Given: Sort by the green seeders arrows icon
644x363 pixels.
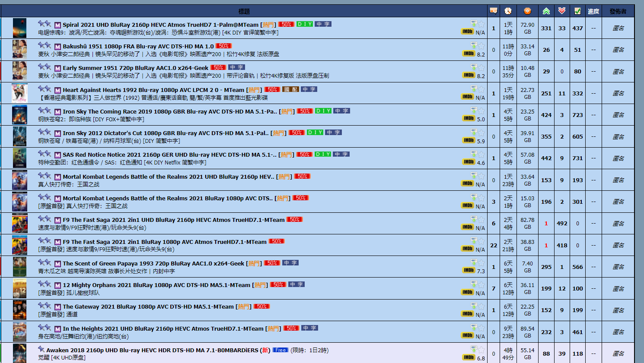Looking at the screenshot, I should point(546,11).
